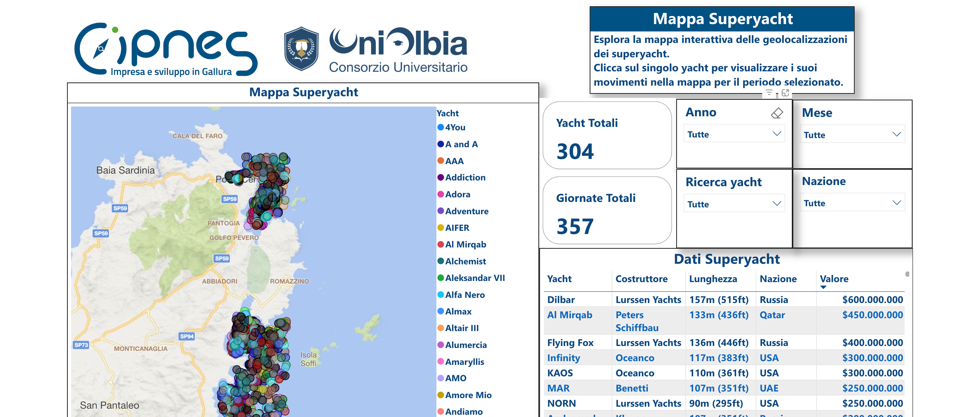Open the Anno dropdown
Viewport: 980px width, 417px height.
[x=734, y=134]
